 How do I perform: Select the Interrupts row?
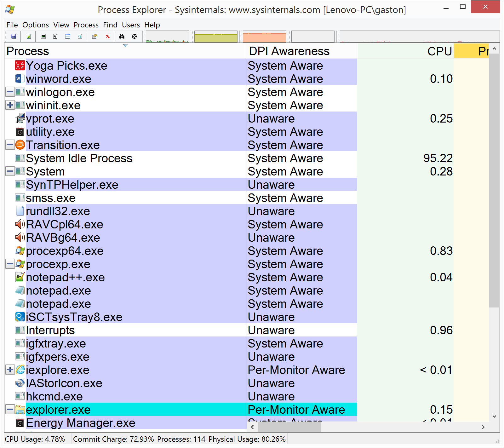point(247,330)
